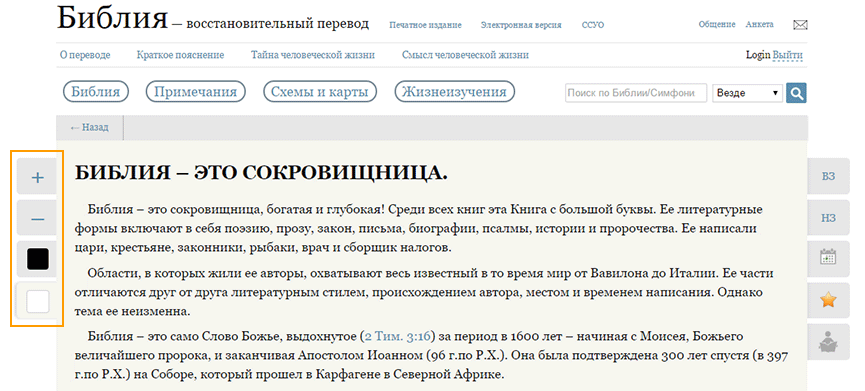Image resolution: width=865 pixels, height=391 pixels.
Task: Open the Анкета link
Action: pyautogui.click(x=759, y=25)
